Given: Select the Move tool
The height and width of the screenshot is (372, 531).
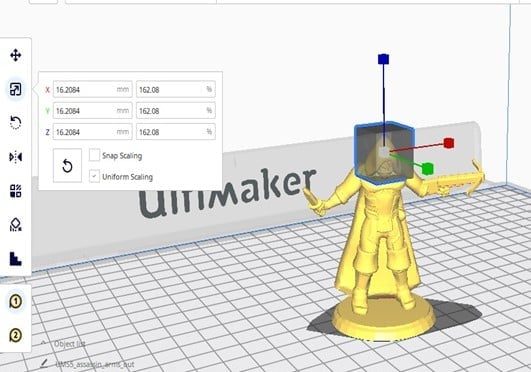Looking at the screenshot, I should (16, 55).
